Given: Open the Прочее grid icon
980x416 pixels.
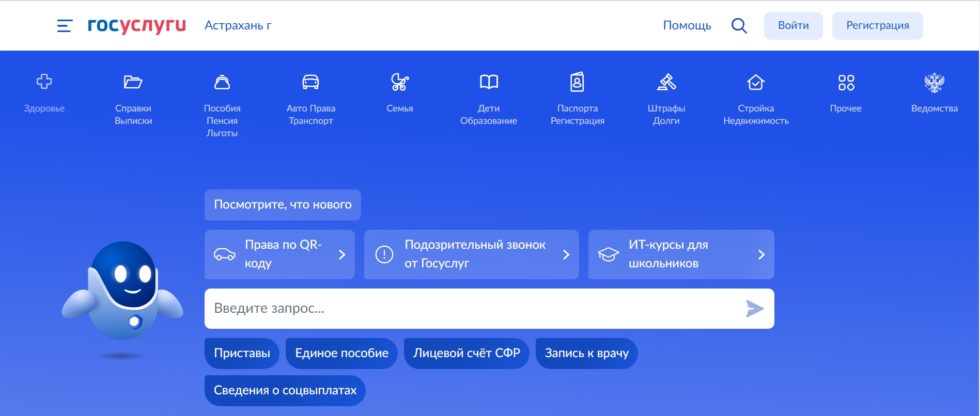Looking at the screenshot, I should (846, 82).
